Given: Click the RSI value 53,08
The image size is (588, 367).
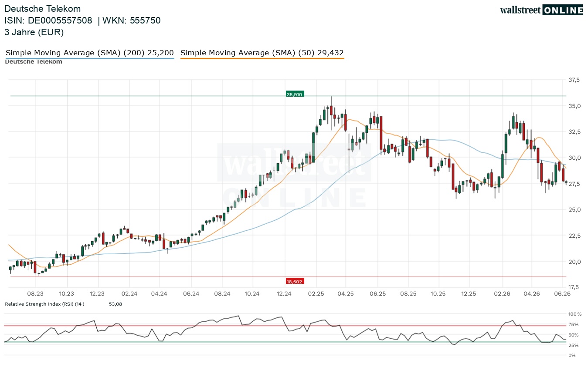Looking at the screenshot, I should click(x=116, y=304).
